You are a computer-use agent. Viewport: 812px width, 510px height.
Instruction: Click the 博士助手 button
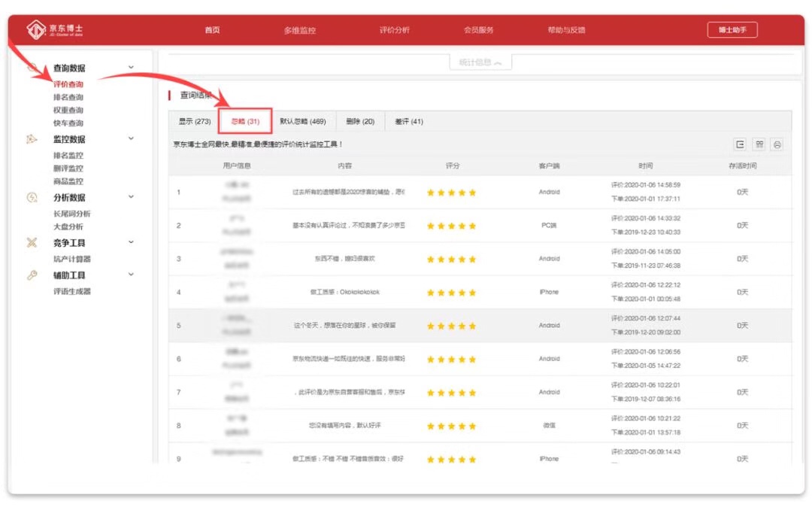point(732,30)
